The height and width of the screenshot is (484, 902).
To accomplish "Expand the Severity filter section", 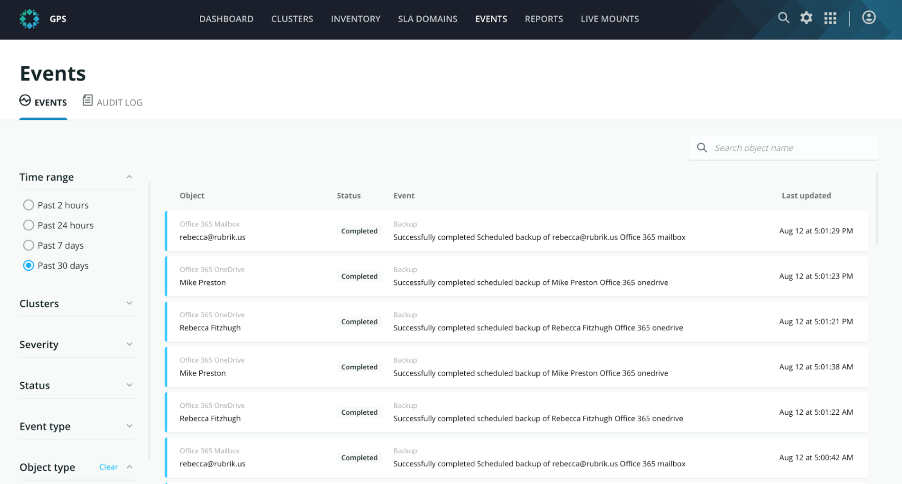I will point(129,344).
